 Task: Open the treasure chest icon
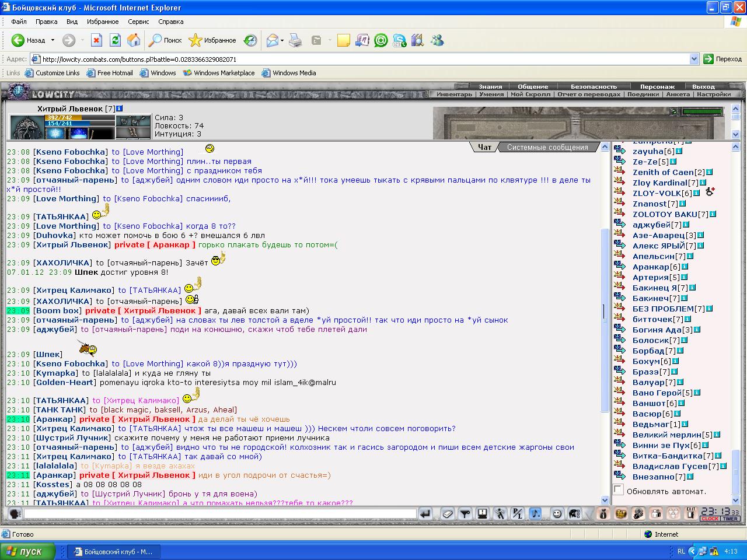(x=621, y=514)
